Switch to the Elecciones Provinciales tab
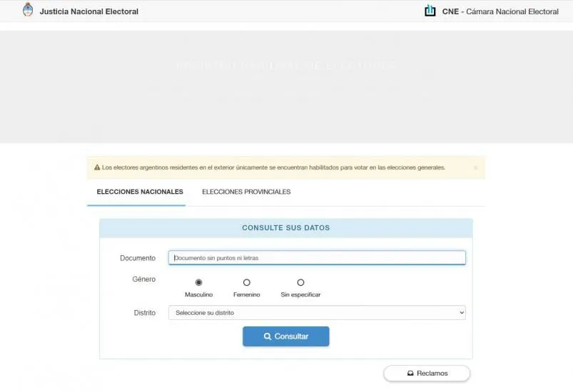Viewport: 573px width, 392px height. click(246, 192)
